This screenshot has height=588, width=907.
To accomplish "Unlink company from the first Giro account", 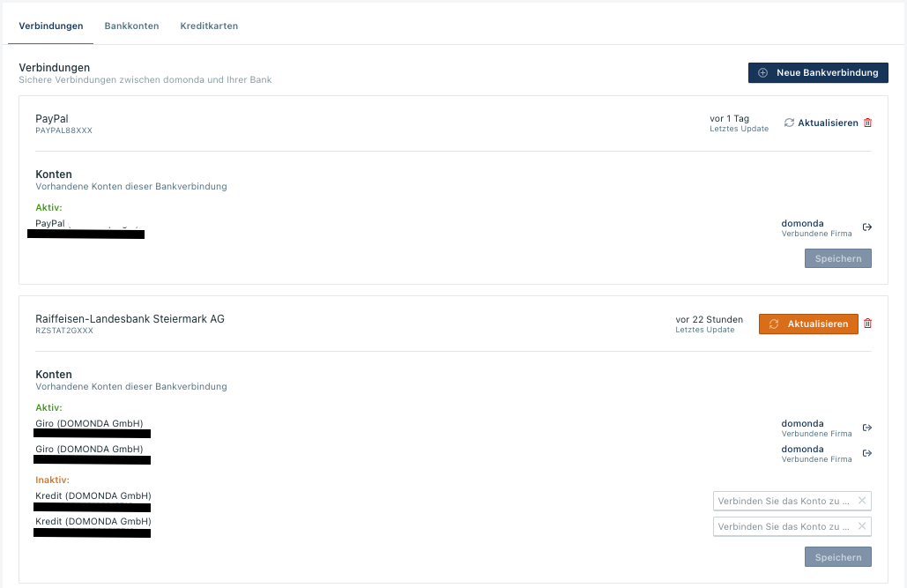I will click(867, 428).
